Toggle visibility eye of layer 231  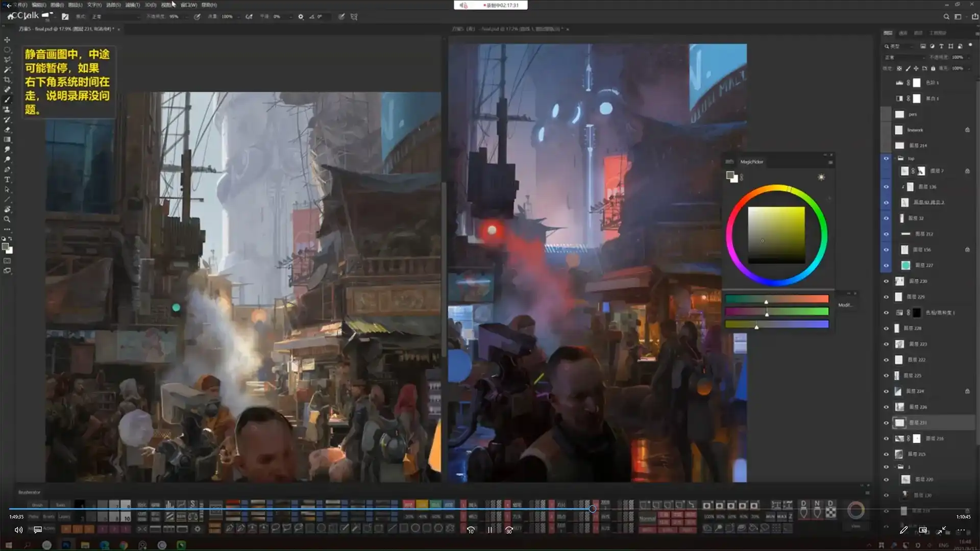tap(886, 423)
